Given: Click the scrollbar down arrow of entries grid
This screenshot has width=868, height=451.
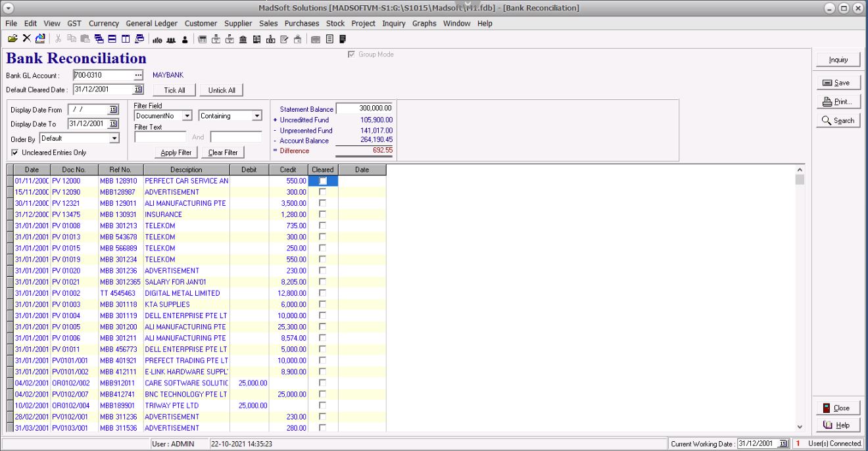Looking at the screenshot, I should pyautogui.click(x=800, y=427).
